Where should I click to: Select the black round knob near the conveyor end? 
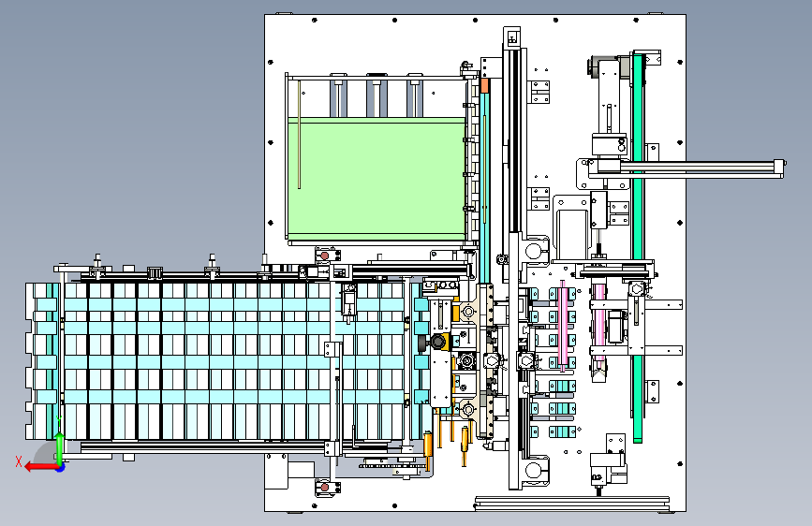(437, 342)
